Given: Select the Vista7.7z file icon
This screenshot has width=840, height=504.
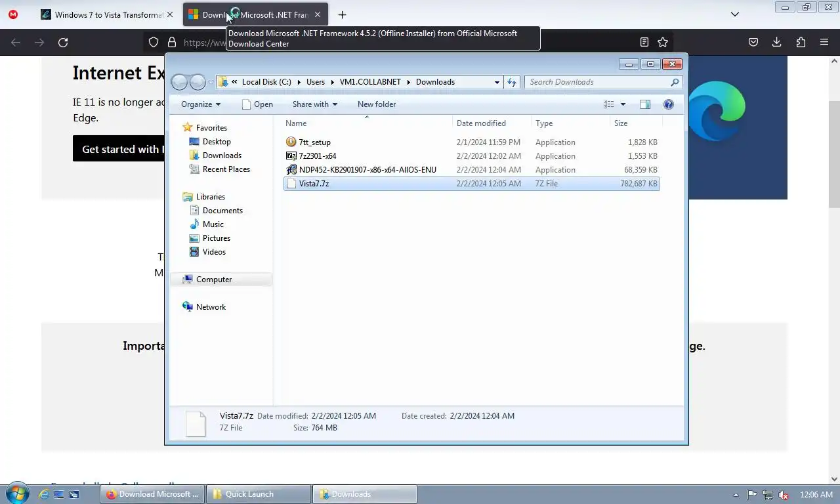Looking at the screenshot, I should click(x=291, y=184).
